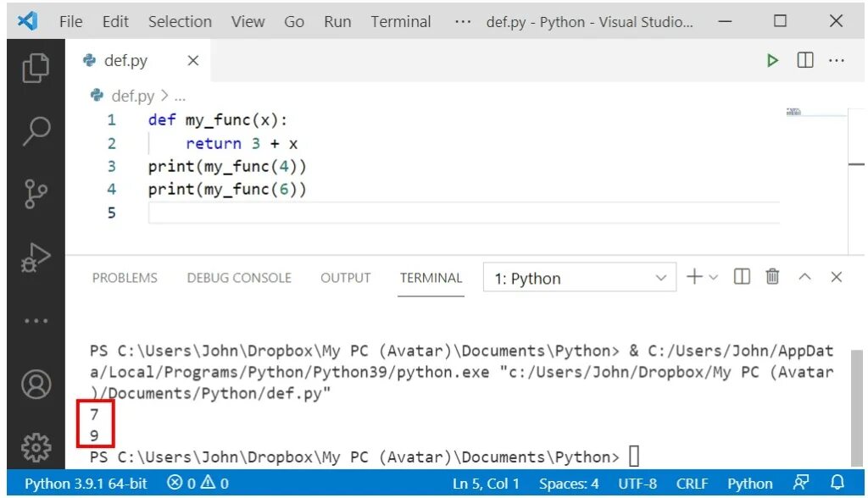The image size is (868, 498).
Task: Open the Source Control view
Action: [x=36, y=194]
